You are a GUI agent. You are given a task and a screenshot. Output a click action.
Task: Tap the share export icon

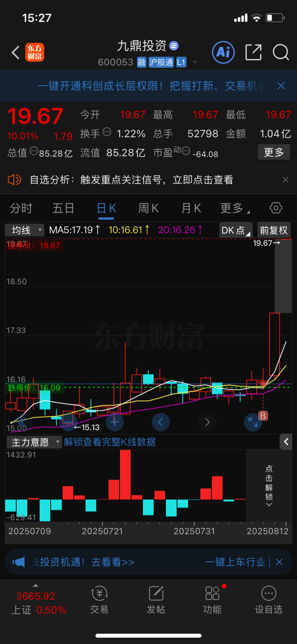pos(253,52)
